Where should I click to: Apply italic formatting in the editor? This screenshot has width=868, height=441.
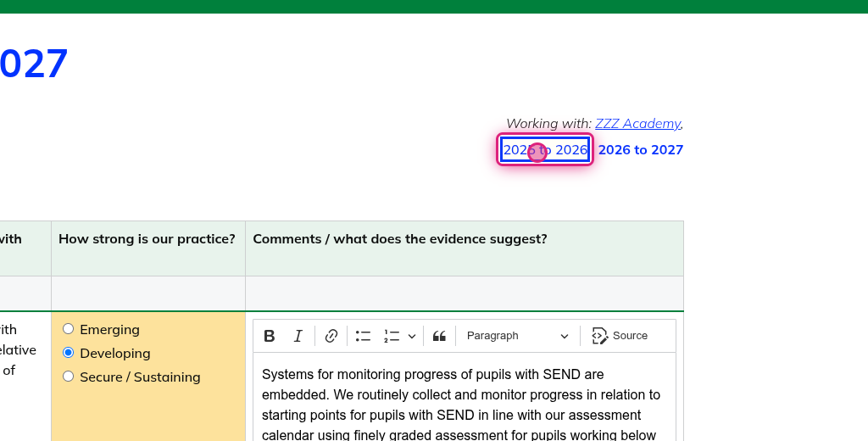pyautogui.click(x=298, y=336)
